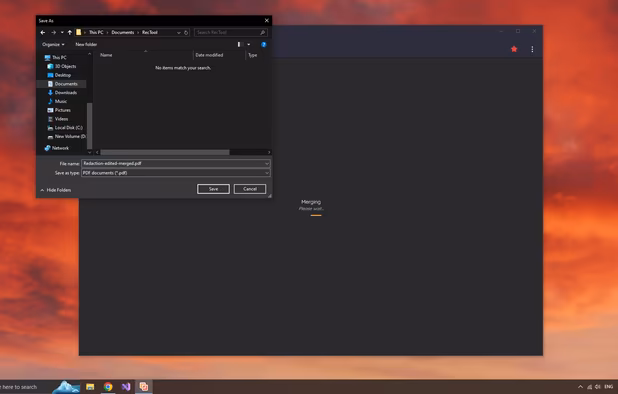Collapse with Hide Folders
Image resolution: width=618 pixels, height=394 pixels.
click(56, 190)
